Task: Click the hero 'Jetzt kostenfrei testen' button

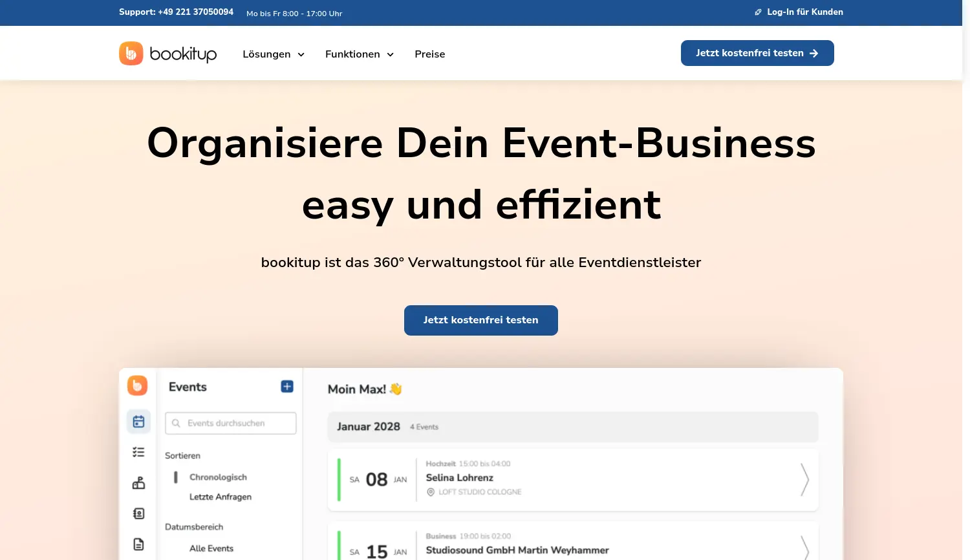Action: [x=481, y=320]
